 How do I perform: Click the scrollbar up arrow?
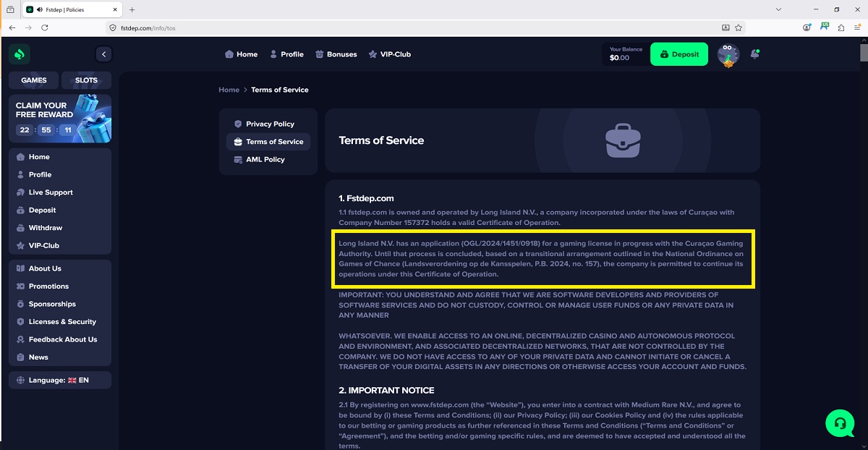pyautogui.click(x=864, y=41)
